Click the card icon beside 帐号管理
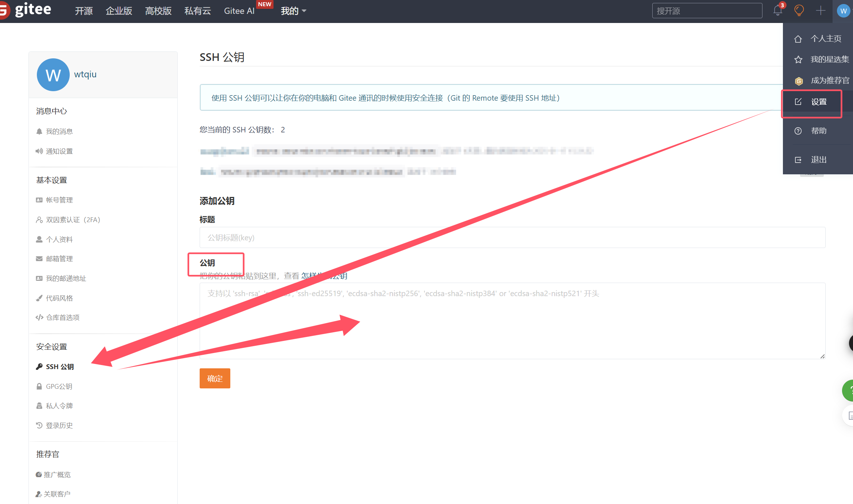 (x=39, y=200)
